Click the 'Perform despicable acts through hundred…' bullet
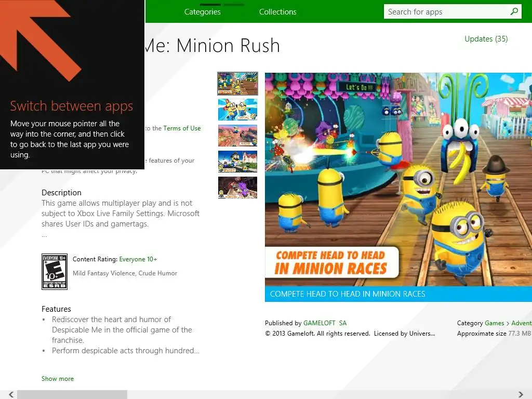This screenshot has height=399, width=532. point(126,351)
